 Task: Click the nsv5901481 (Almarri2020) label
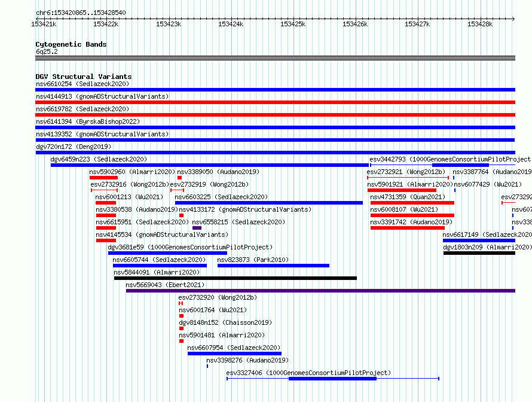tap(222, 335)
